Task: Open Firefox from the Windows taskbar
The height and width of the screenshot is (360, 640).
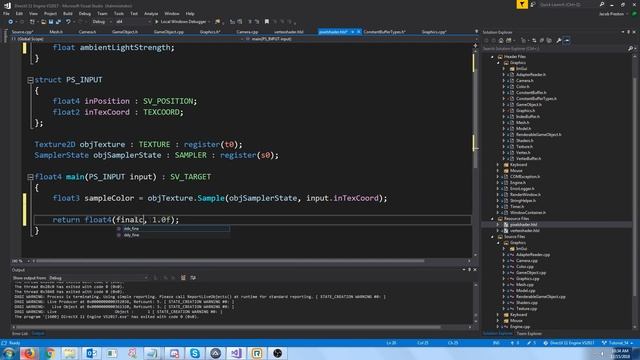Action: [28, 353]
